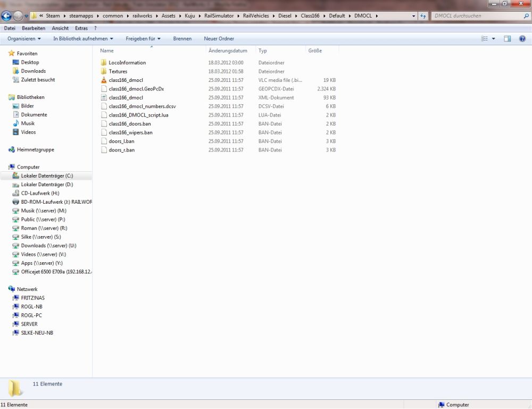Click the BD-ROM-Laufwerk (J:) disc icon
The width and height of the screenshot is (532, 409).
point(15,202)
